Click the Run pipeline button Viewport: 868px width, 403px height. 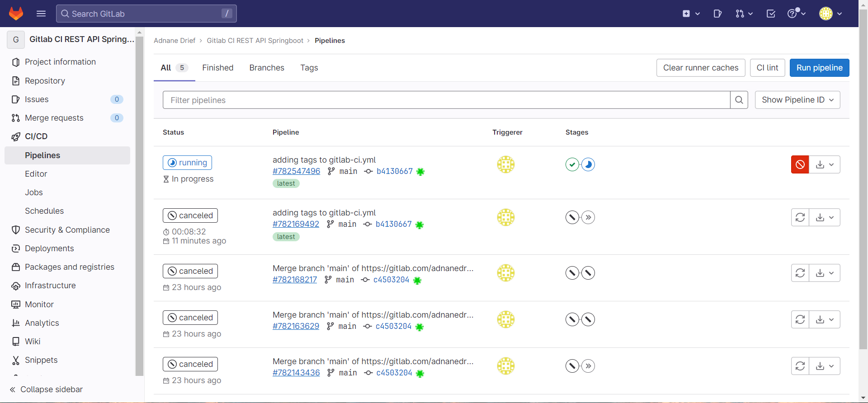pyautogui.click(x=819, y=68)
